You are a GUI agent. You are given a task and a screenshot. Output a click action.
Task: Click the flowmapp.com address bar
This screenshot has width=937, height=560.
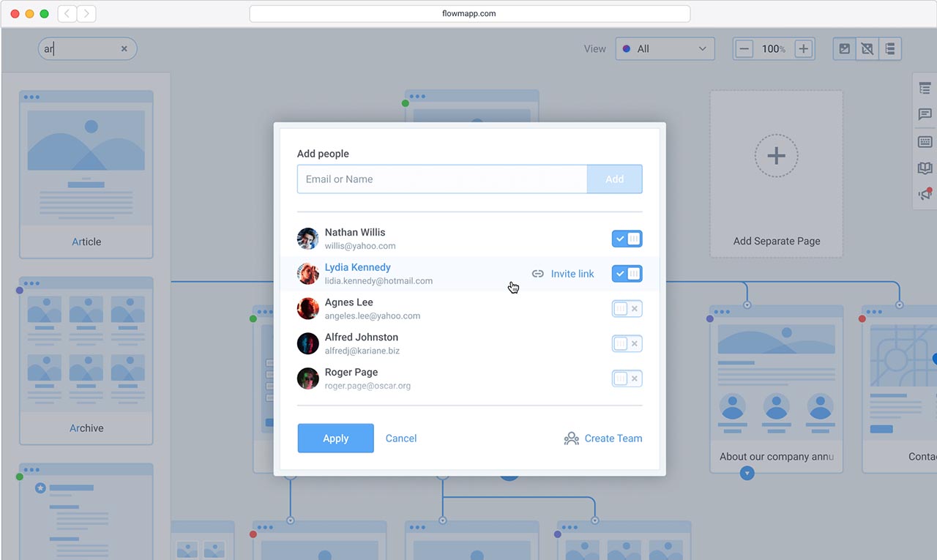470,13
